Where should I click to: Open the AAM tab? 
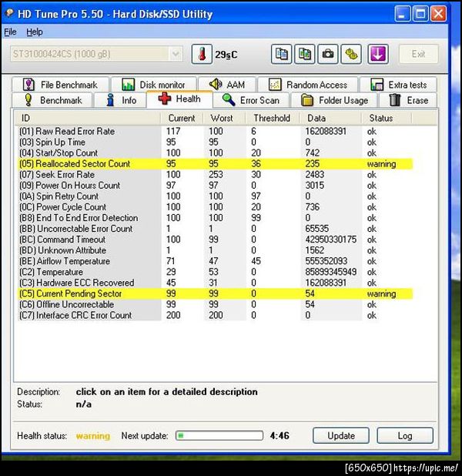coord(227,85)
